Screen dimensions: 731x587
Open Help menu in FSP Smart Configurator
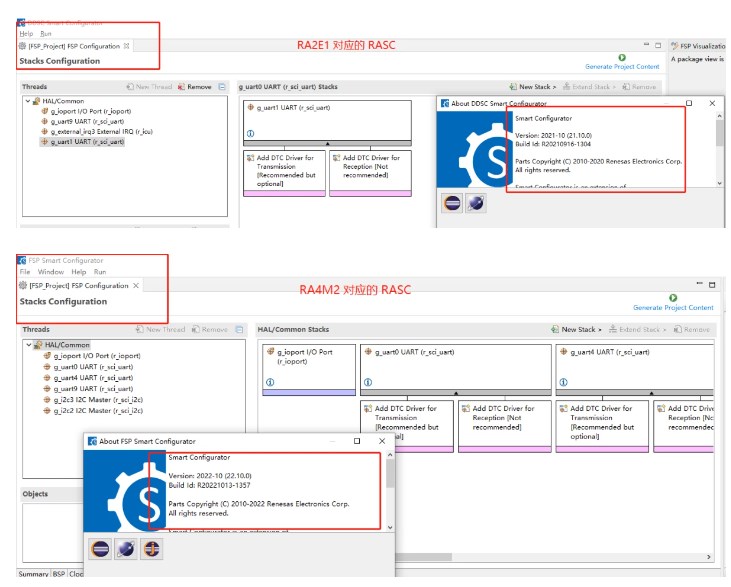click(x=79, y=272)
